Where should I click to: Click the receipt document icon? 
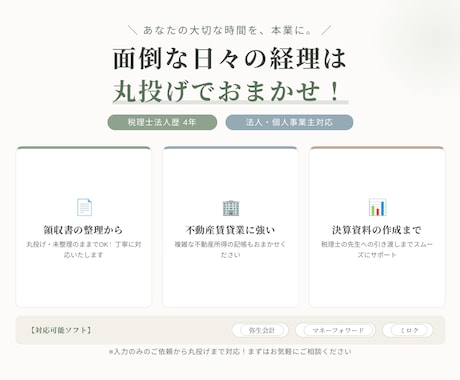pos(84,207)
